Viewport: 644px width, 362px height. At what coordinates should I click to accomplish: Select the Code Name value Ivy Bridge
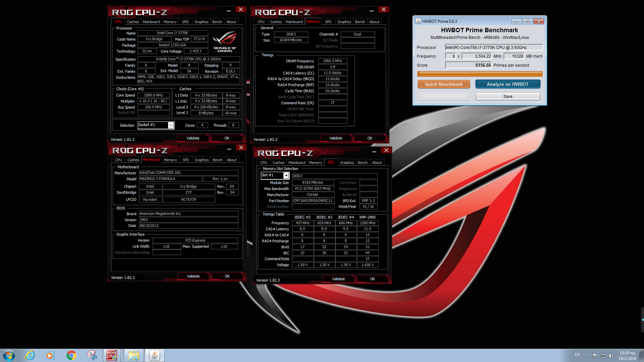click(154, 39)
